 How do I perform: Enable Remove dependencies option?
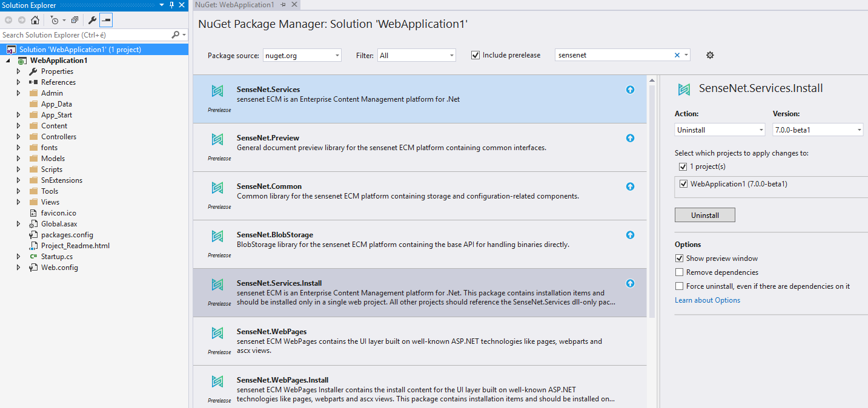pos(679,272)
